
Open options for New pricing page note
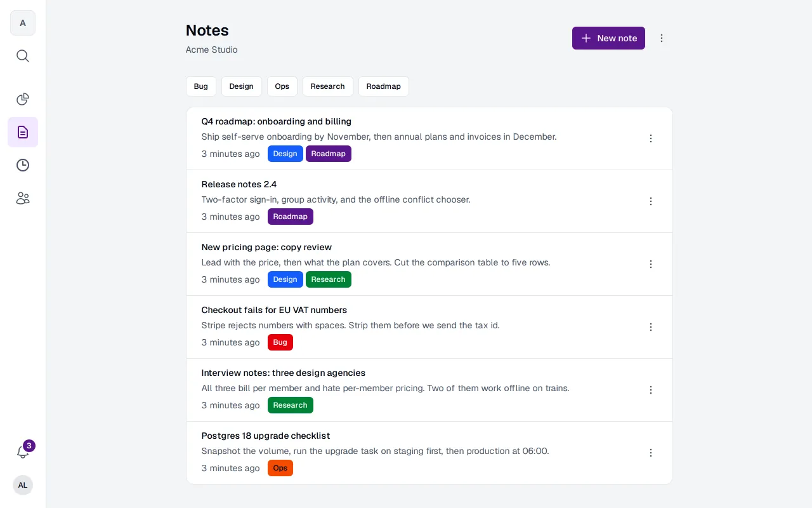click(650, 264)
